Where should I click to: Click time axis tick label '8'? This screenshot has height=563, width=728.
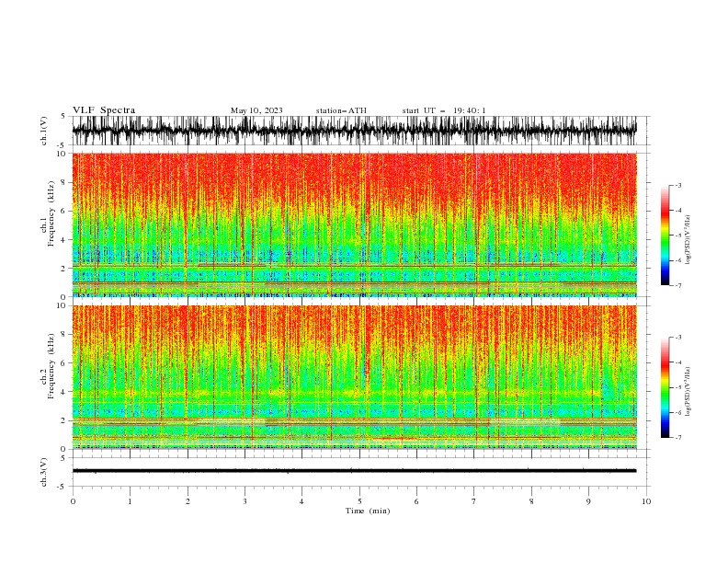pyautogui.click(x=531, y=501)
